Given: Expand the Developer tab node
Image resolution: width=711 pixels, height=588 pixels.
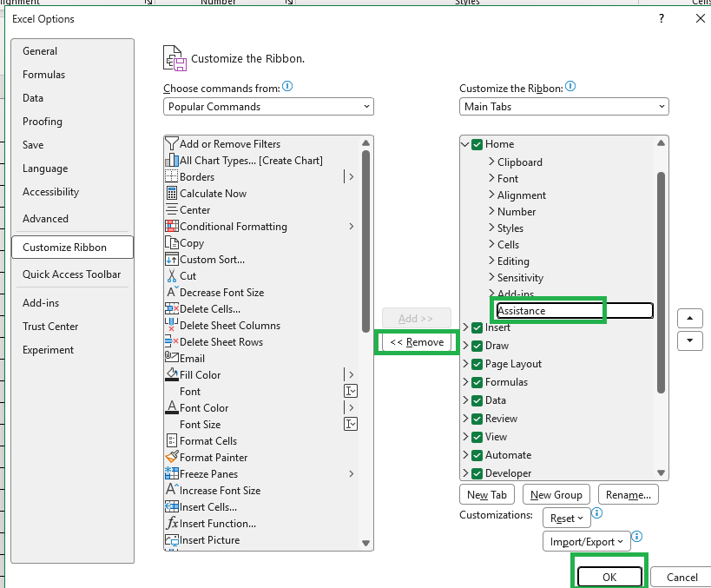Looking at the screenshot, I should (465, 472).
